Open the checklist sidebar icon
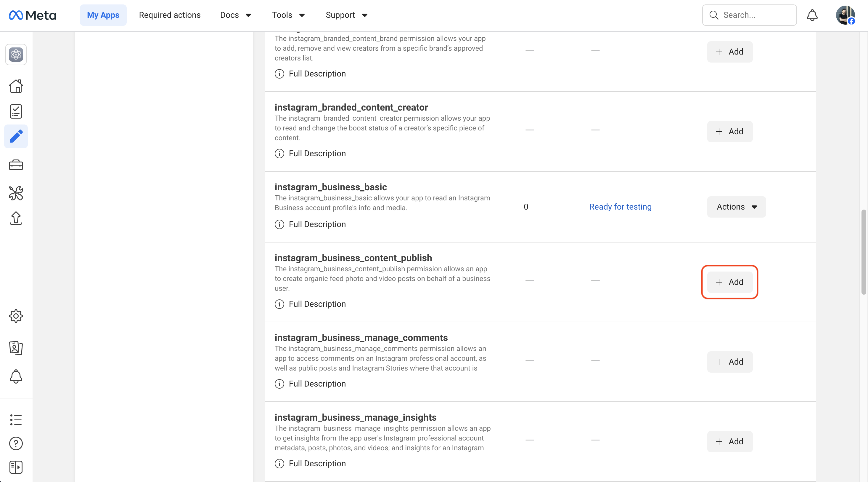This screenshot has width=868, height=482. click(16, 111)
